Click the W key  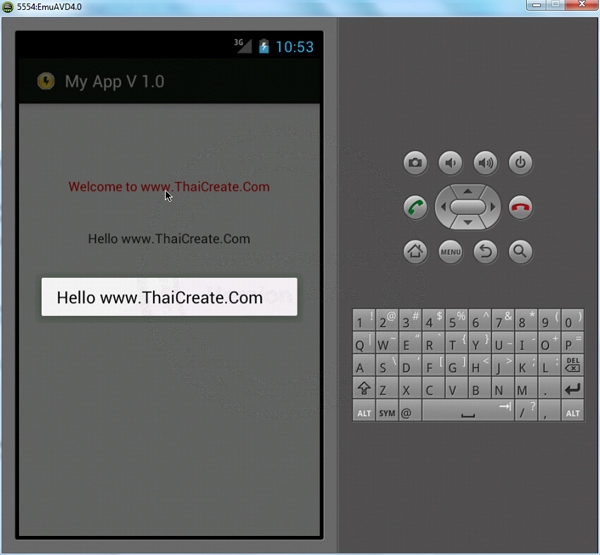coord(387,343)
